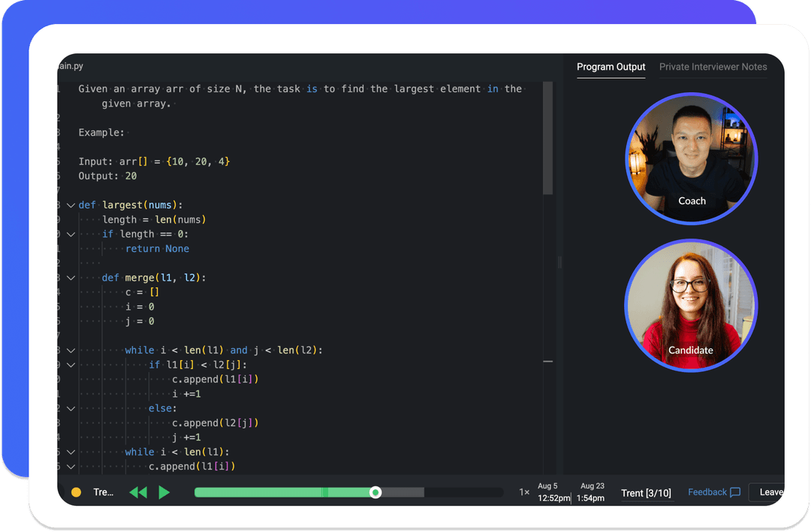Screen dimensions: 811x532
Task: Change the 1× playback speed
Action: (524, 492)
